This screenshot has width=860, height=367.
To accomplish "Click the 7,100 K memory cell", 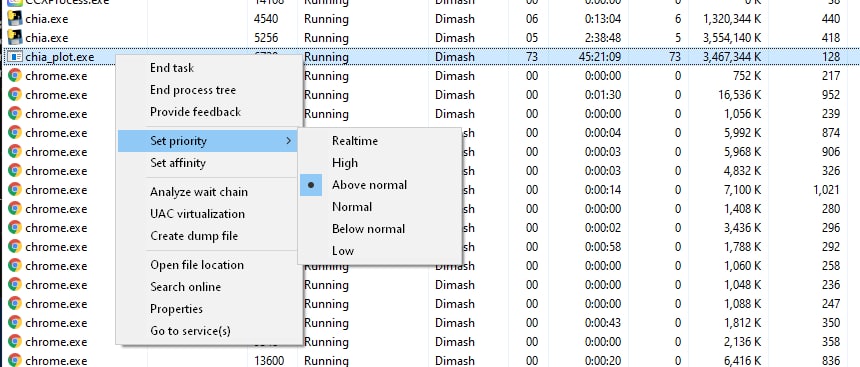I will [742, 190].
